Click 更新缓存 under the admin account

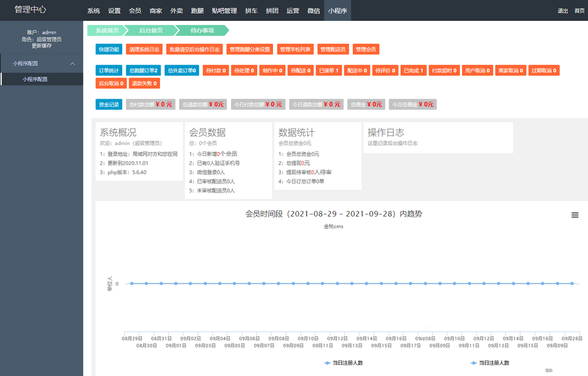tap(42, 46)
